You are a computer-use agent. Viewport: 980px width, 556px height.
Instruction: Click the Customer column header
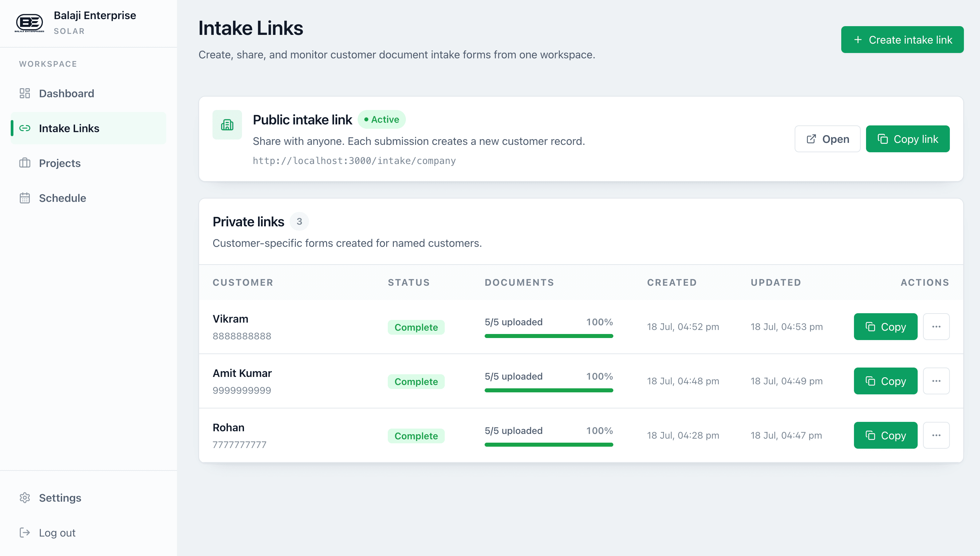coord(243,283)
